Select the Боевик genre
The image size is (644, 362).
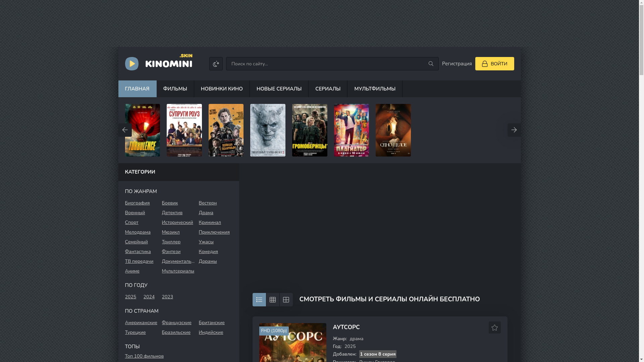(x=170, y=203)
